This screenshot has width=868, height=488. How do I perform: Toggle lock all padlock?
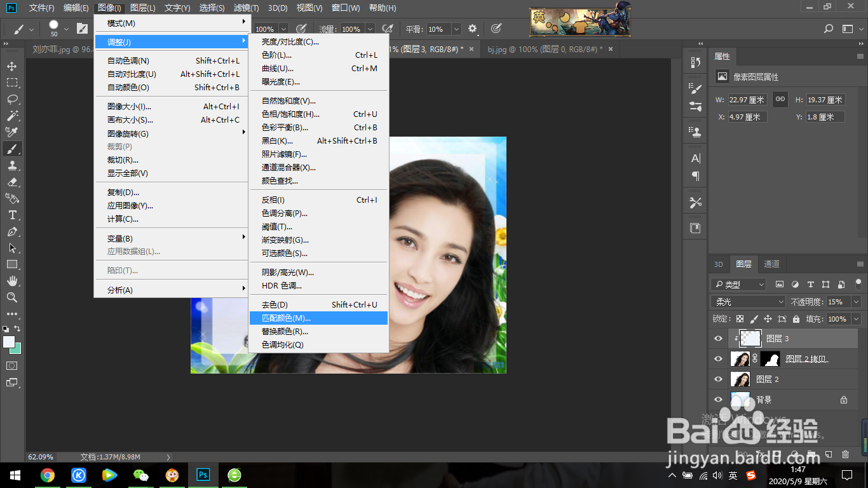coord(796,319)
